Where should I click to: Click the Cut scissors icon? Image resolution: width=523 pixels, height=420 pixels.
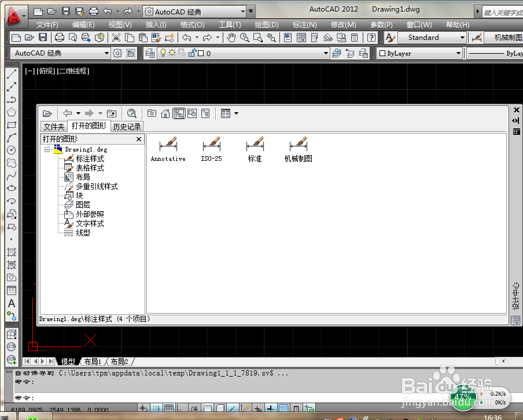116,38
